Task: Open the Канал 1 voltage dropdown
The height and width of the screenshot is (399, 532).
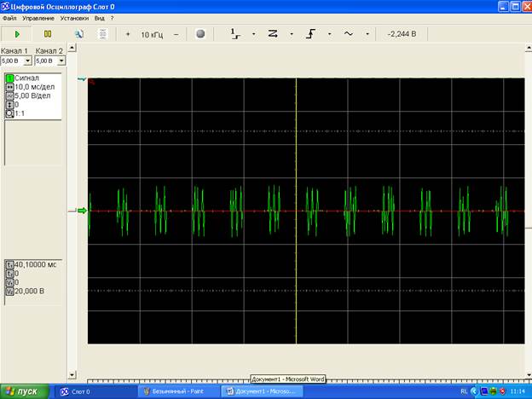Action: click(x=27, y=61)
